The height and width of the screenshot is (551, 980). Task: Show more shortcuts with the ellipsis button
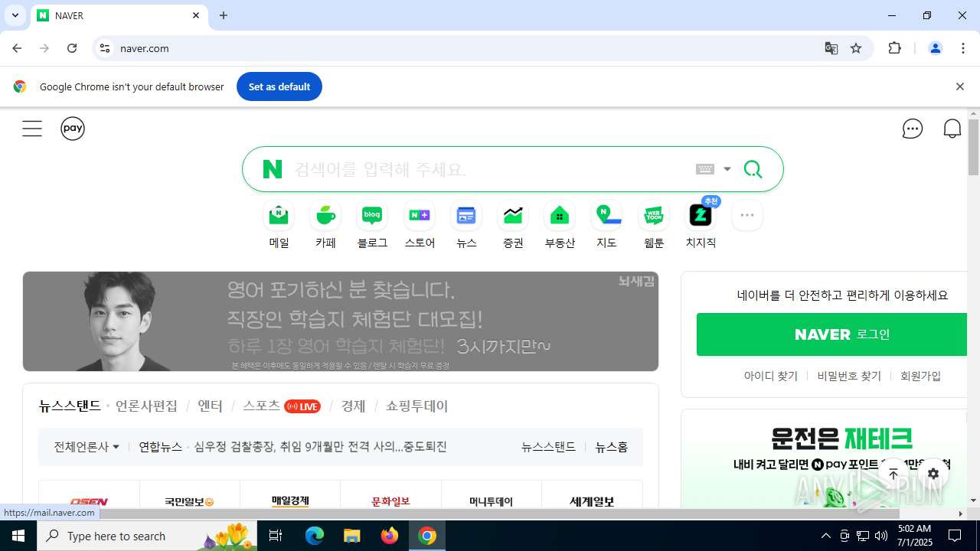tap(747, 216)
